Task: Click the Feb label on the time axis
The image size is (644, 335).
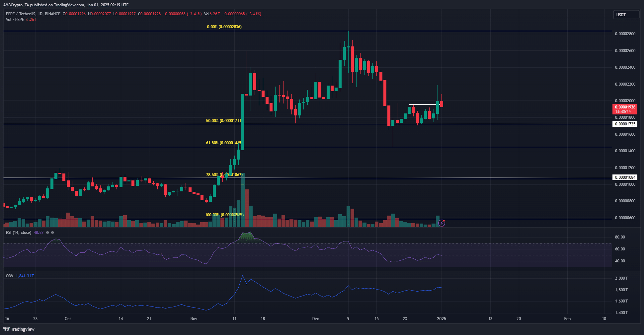Action: point(567,319)
